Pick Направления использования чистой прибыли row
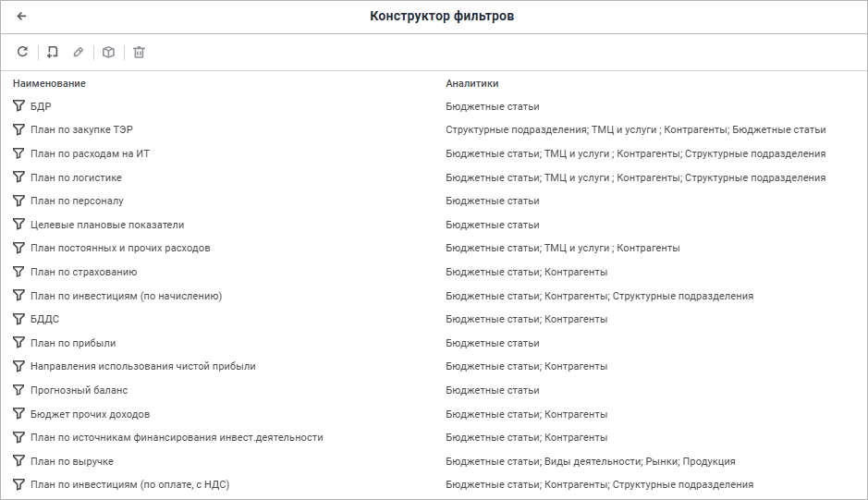Screen dimensions: 868x500 [x=142, y=366]
